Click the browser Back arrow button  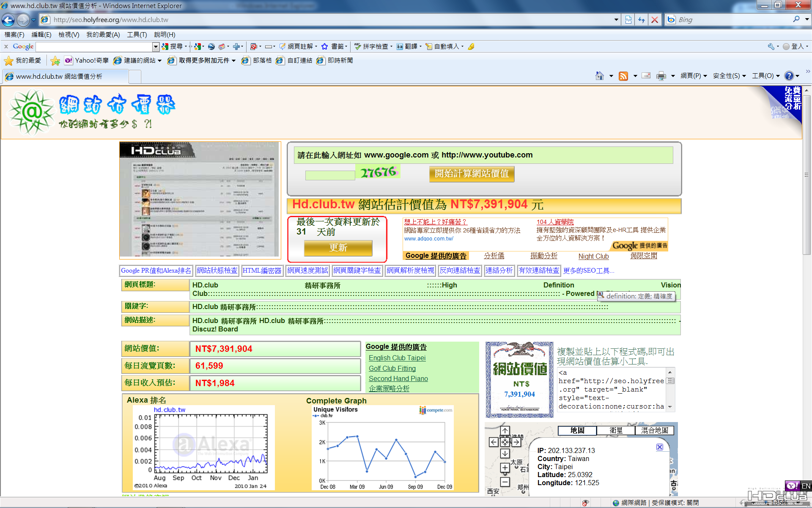pyautogui.click(x=8, y=19)
